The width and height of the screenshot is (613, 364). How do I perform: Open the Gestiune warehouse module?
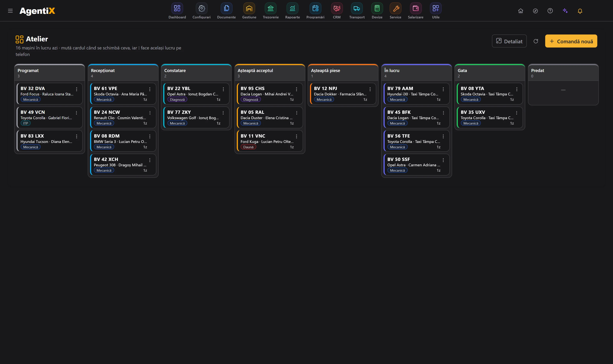pos(249,11)
